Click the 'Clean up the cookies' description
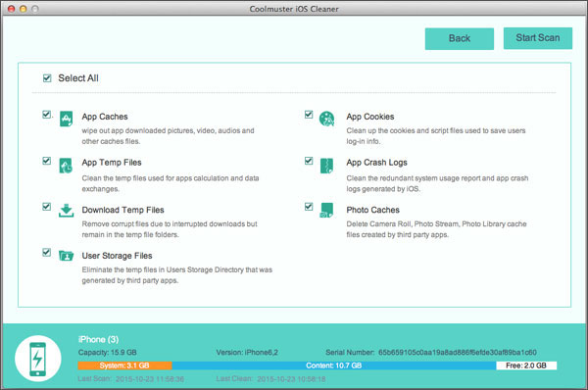588x390 pixels. [436, 136]
